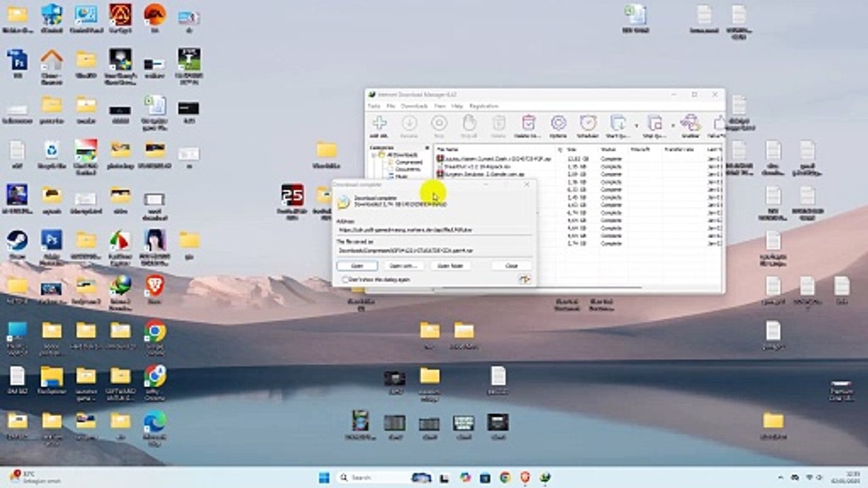Click the Delete Completed toolbar icon in IDM
This screenshot has width=868, height=488.
(x=528, y=123)
